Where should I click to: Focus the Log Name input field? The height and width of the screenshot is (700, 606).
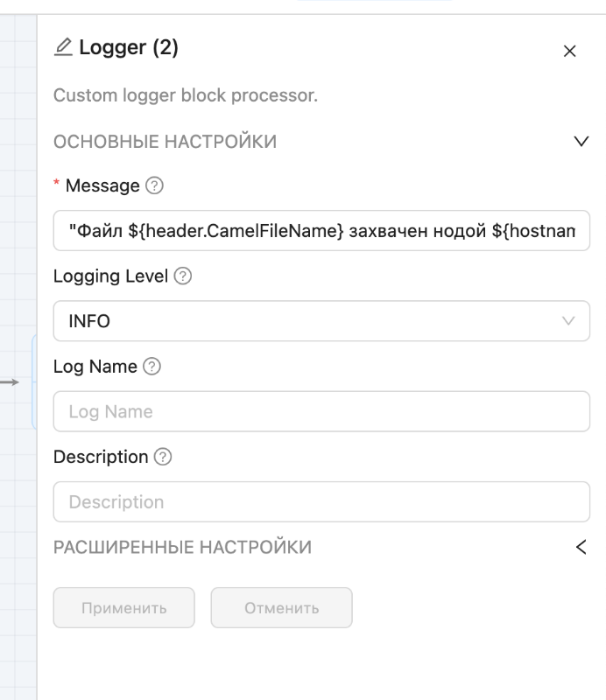(321, 411)
